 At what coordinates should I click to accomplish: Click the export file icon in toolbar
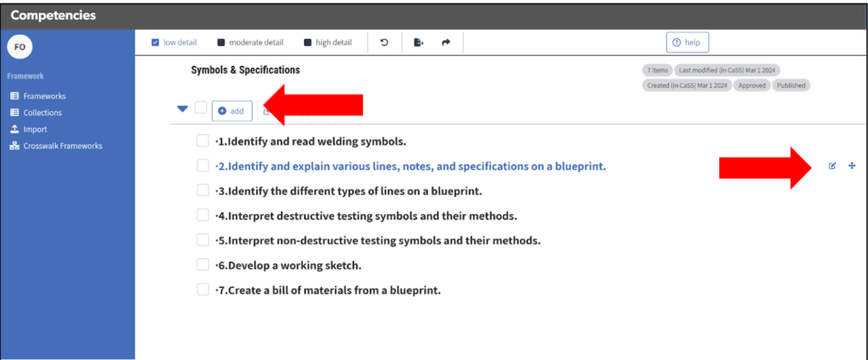[418, 42]
